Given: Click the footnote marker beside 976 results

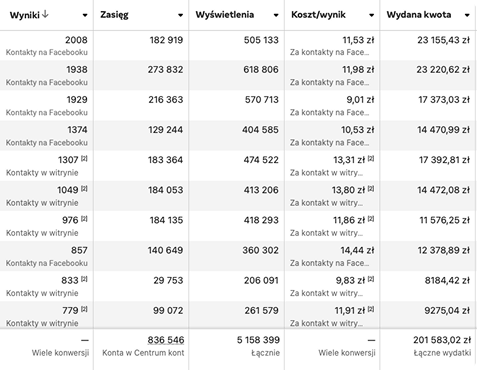Looking at the screenshot, I should (x=84, y=219).
